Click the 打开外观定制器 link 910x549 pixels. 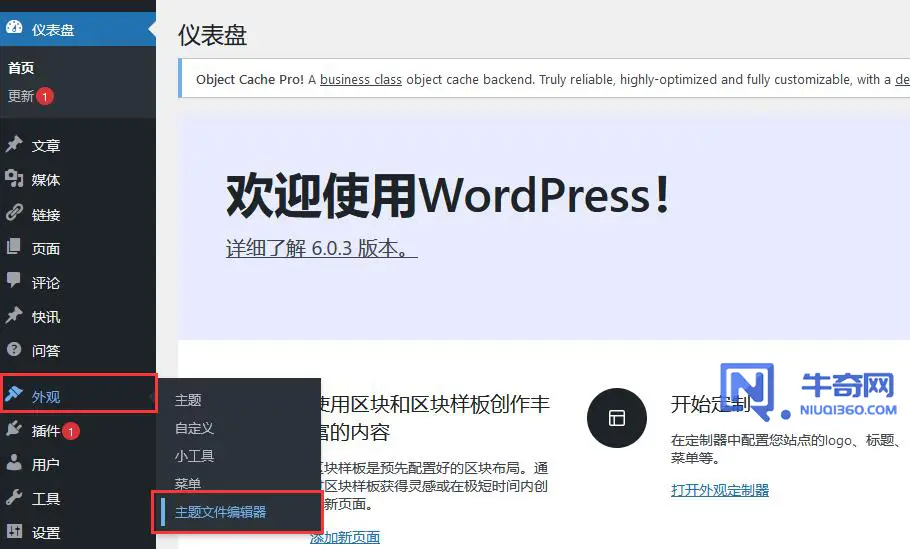click(720, 490)
